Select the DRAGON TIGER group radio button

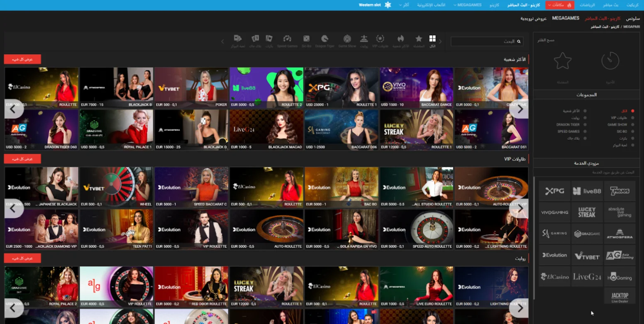point(585,125)
